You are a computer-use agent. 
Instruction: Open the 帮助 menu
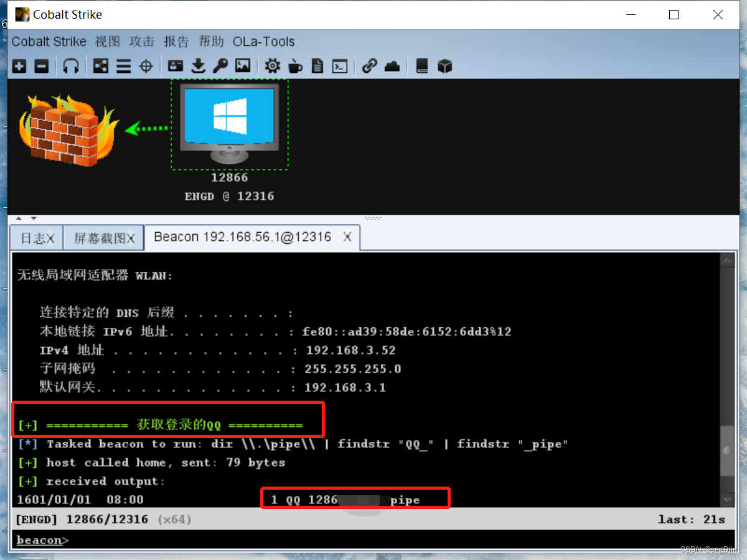pos(211,42)
